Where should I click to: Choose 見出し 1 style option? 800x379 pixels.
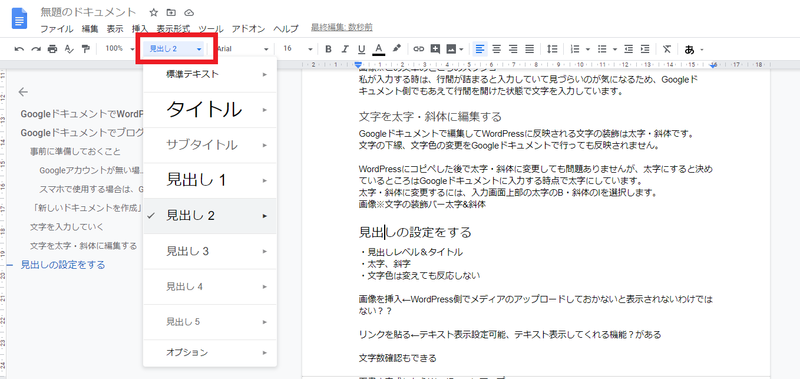click(210, 180)
